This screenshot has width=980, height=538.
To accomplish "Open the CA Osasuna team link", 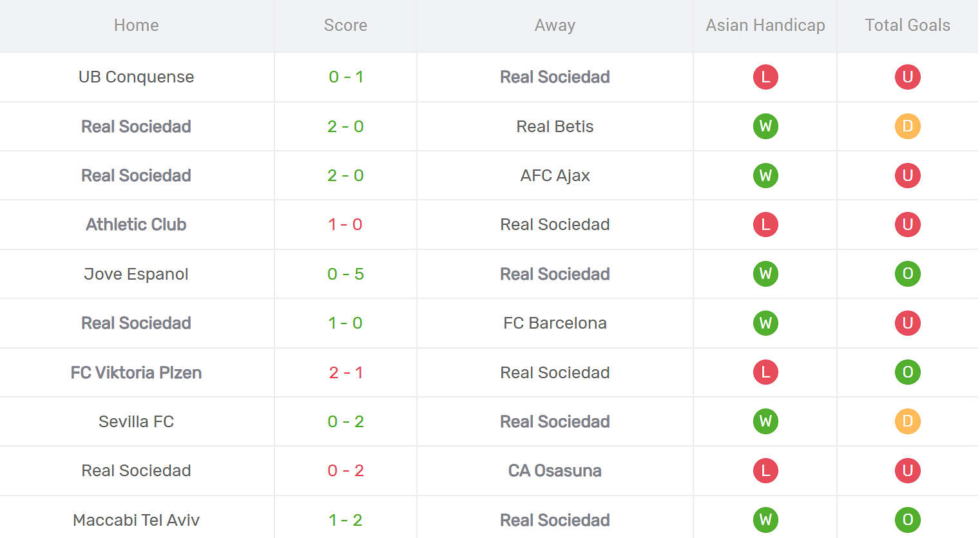I will point(555,470).
